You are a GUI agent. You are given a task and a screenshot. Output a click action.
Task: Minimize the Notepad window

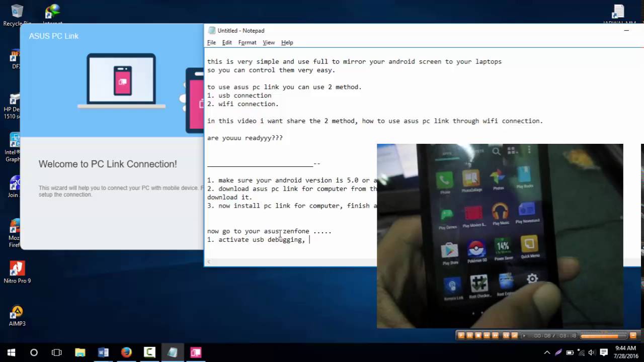pyautogui.click(x=626, y=31)
